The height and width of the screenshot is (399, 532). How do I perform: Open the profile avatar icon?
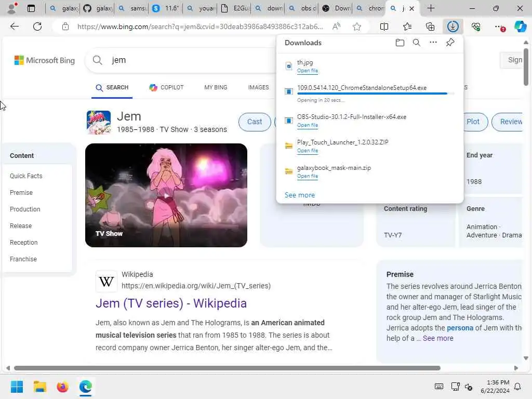coord(12,8)
